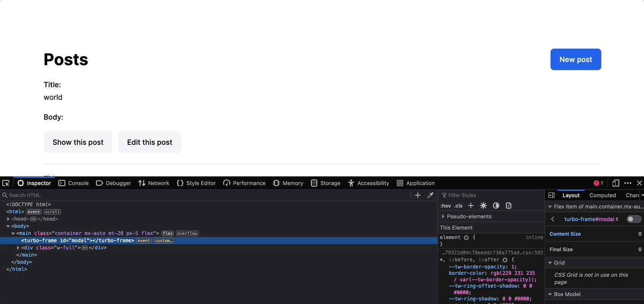
Task: Open the Accessibility tab
Action: 368,183
